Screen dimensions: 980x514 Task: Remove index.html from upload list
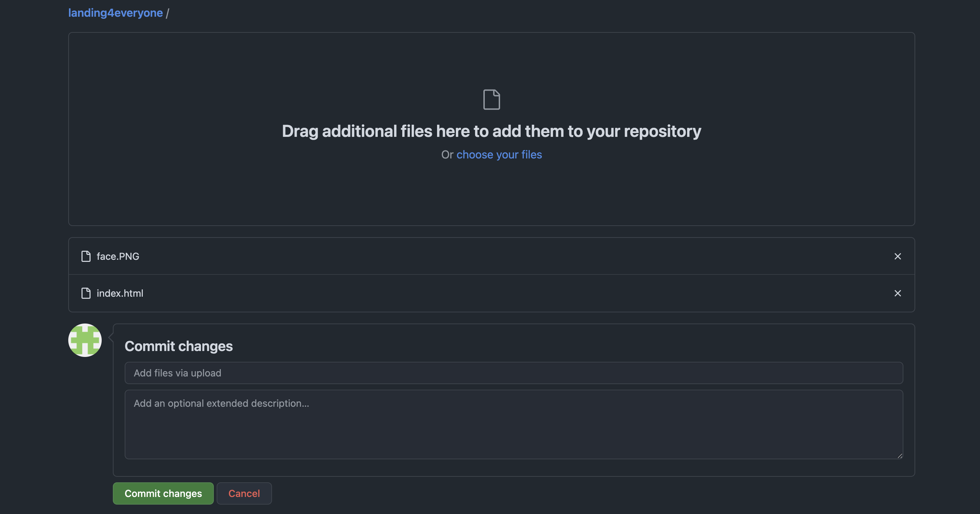[897, 293]
